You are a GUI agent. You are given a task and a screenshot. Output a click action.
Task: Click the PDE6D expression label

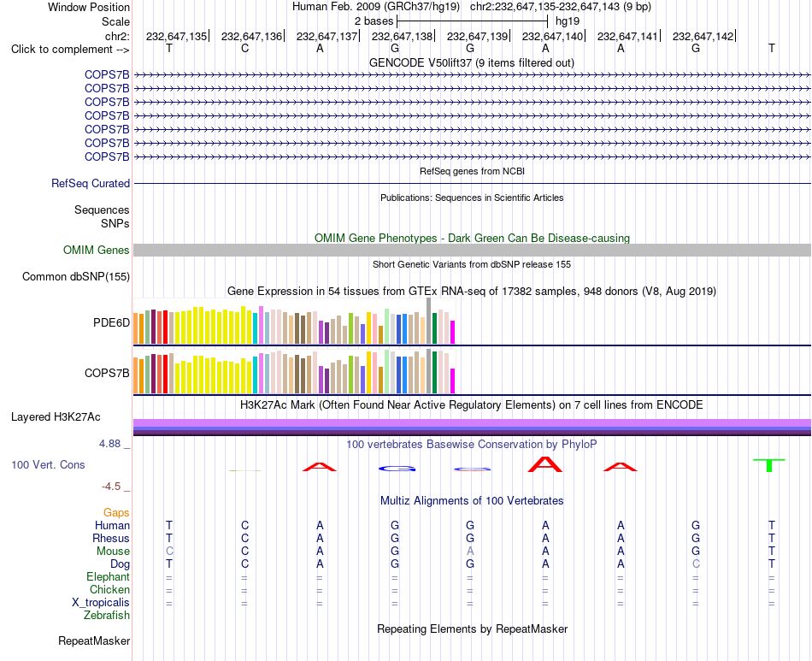click(x=111, y=322)
